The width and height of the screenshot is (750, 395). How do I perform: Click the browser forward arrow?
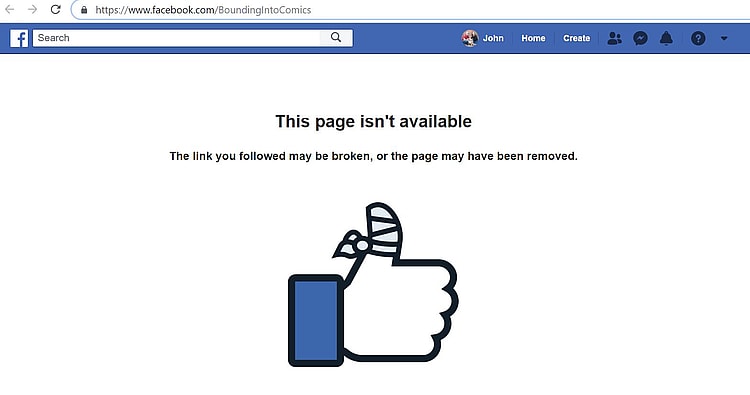(32, 10)
